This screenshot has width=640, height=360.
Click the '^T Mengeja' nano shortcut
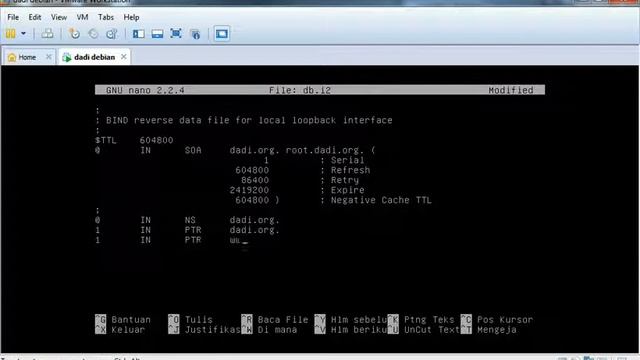point(489,330)
